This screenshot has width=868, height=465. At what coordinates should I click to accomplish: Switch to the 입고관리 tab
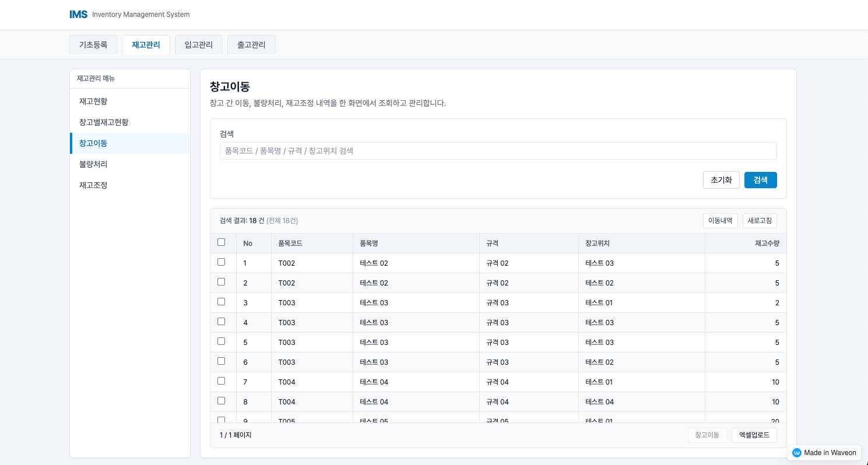(199, 45)
